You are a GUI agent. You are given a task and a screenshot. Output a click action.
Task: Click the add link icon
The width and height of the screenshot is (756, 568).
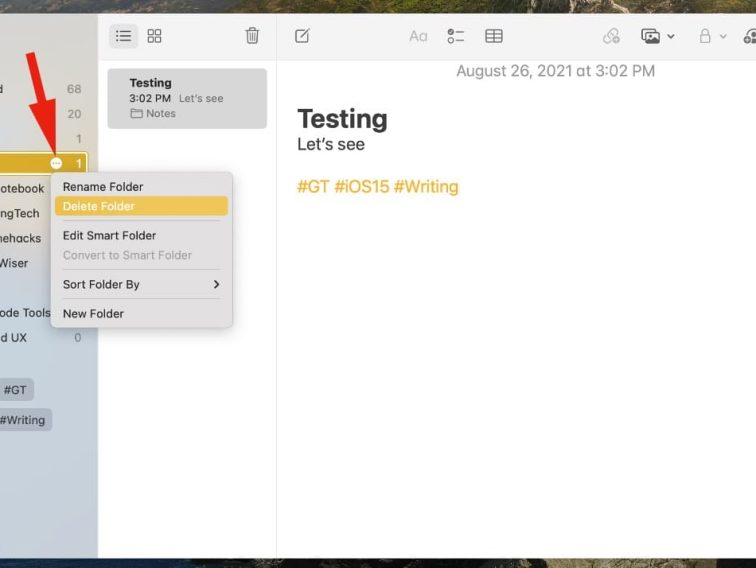(611, 36)
